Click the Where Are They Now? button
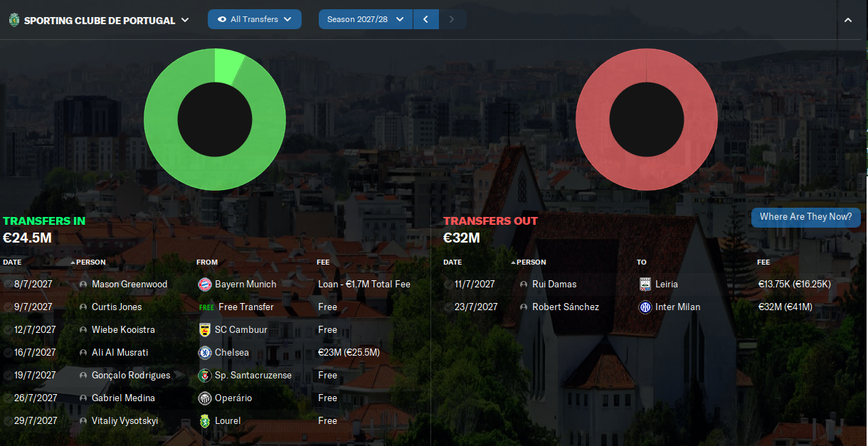 tap(805, 217)
